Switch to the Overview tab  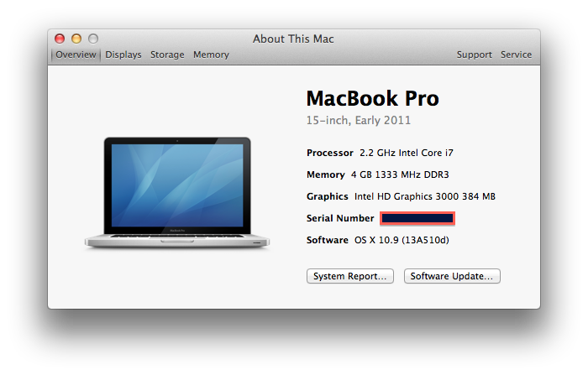(76, 55)
